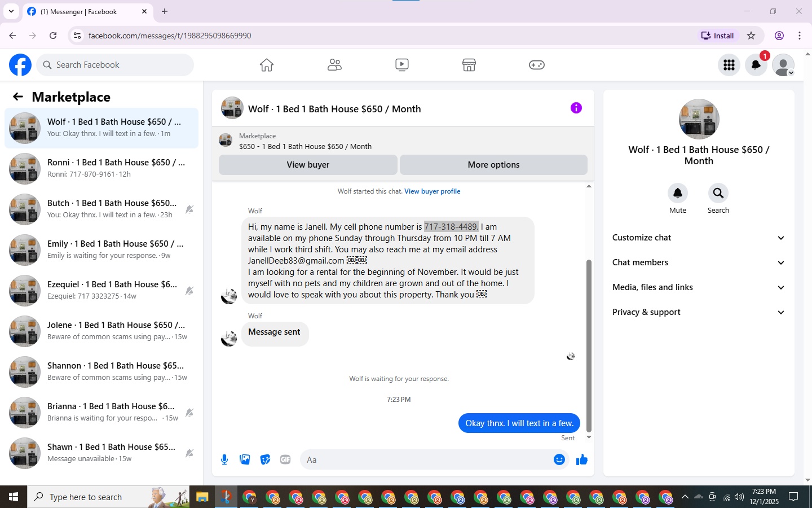
Task: Choose a GIF icon in composer
Action: click(285, 459)
